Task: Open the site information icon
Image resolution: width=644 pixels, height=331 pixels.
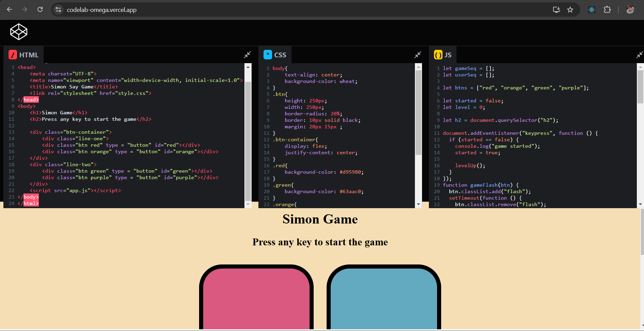Action: click(58, 10)
